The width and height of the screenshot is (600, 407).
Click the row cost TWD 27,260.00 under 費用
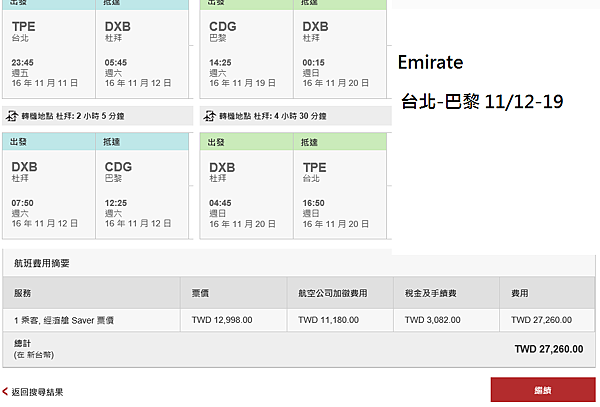(541, 320)
